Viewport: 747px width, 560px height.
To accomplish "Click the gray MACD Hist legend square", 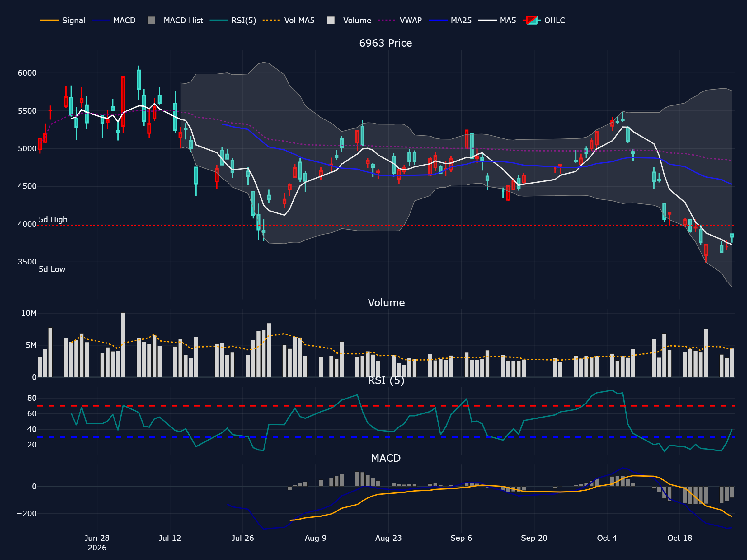I will point(151,20).
